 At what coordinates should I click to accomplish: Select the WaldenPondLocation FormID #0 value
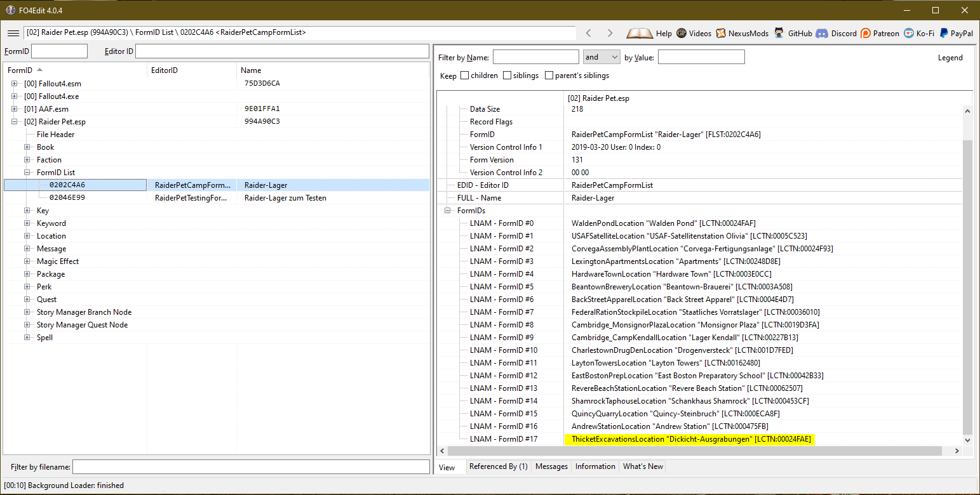[664, 223]
